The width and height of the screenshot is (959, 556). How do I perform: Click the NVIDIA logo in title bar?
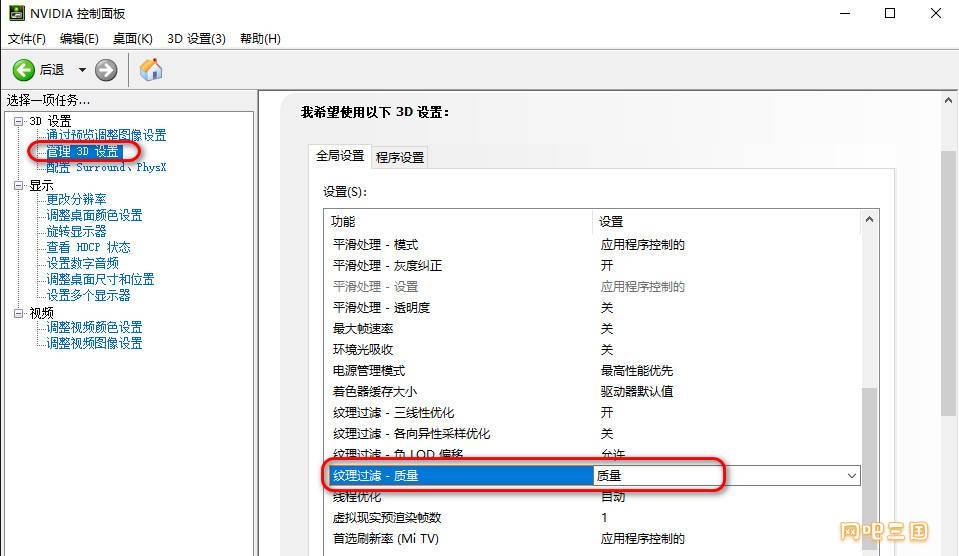coord(17,14)
